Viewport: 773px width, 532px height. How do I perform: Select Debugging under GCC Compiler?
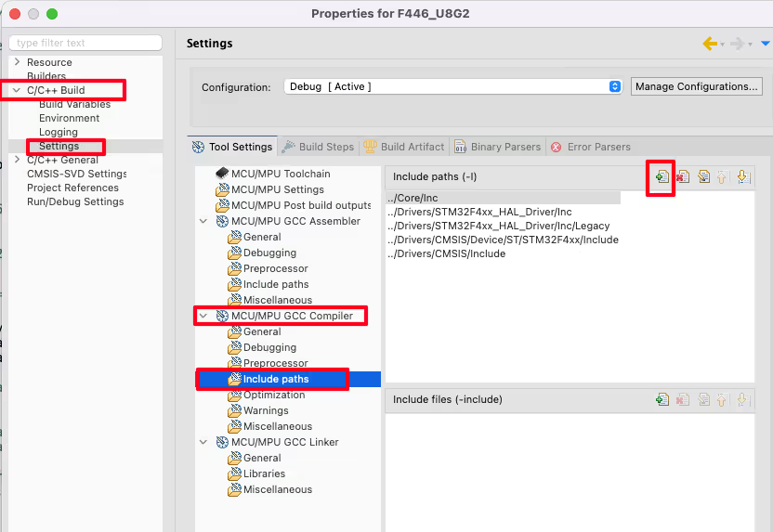tap(262, 347)
